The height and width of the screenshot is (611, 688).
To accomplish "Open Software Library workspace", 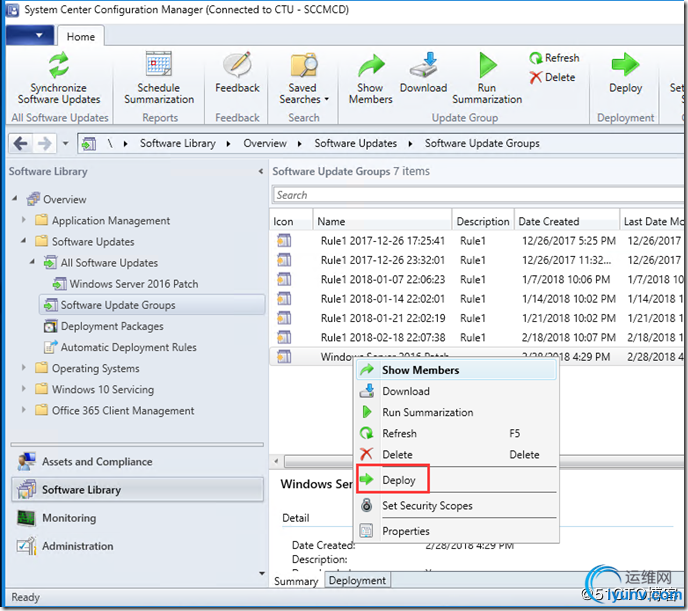I will [137, 490].
